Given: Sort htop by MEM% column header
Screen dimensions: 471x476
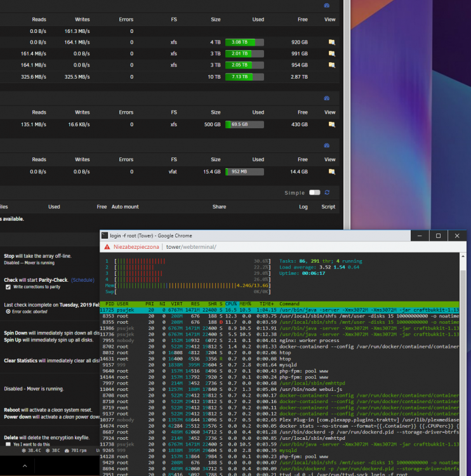Looking at the screenshot, I should pos(246,304).
